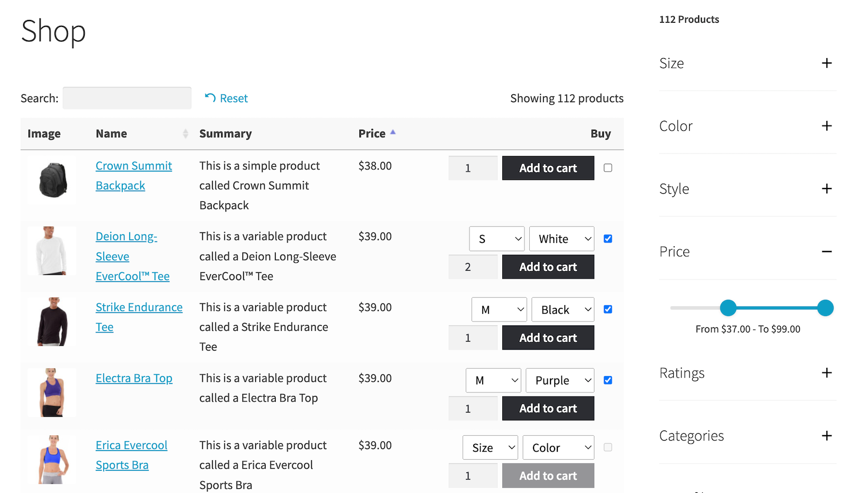Expand the Style filter section
868x493 pixels.
click(826, 189)
